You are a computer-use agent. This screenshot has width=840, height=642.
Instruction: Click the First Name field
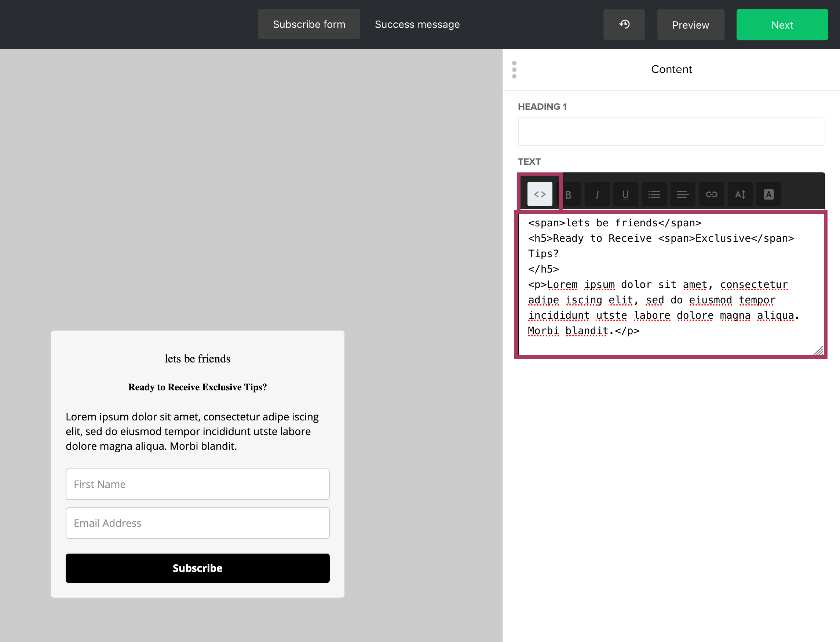197,484
